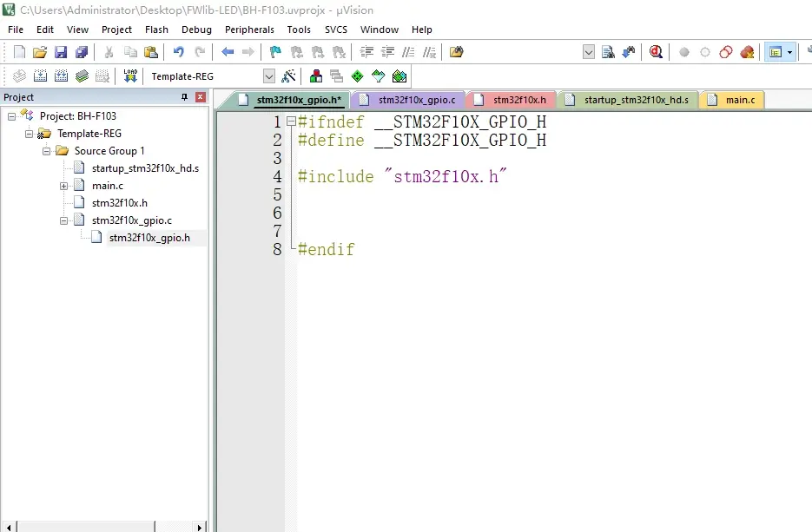The width and height of the screenshot is (812, 532).
Task: Close the Project panel
Action: 201,97
